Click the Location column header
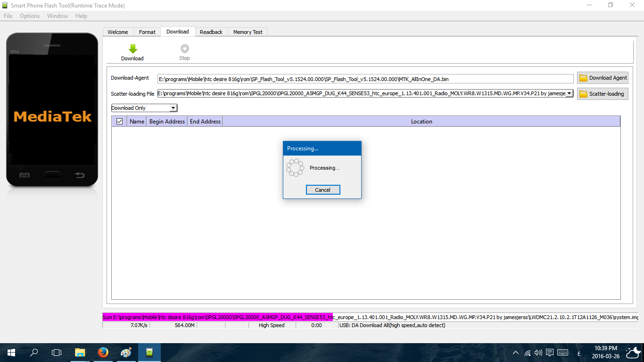 [421, 121]
